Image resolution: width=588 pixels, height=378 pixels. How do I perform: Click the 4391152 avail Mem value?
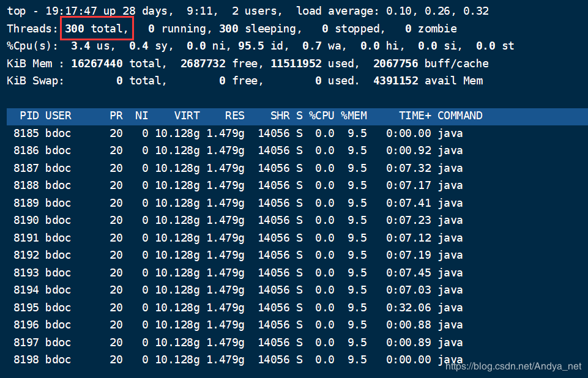click(396, 81)
